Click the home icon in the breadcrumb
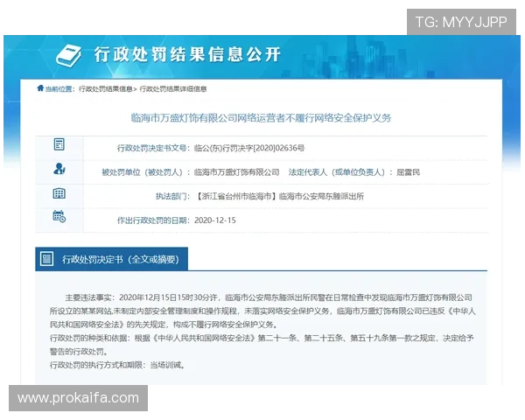The height and width of the screenshot is (420, 525). tap(40, 88)
